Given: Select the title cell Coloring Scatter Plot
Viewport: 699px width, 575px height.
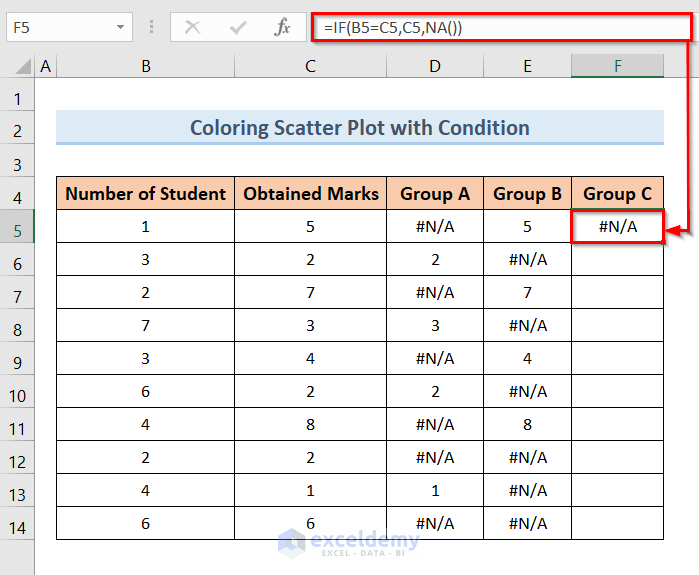Looking at the screenshot, I should pyautogui.click(x=360, y=128).
